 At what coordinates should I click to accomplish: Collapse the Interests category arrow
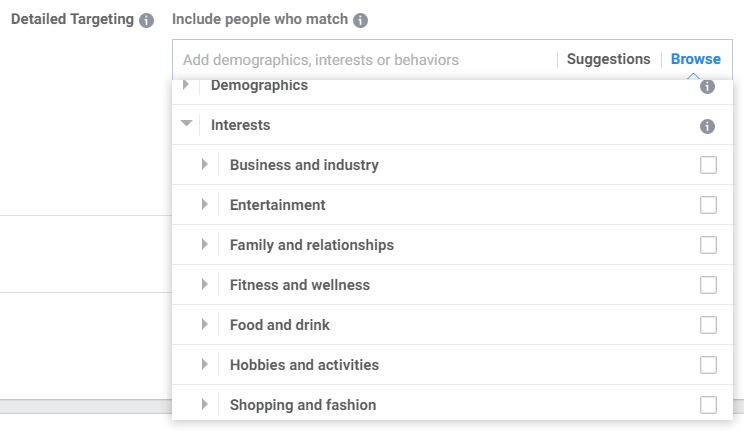pyautogui.click(x=186, y=123)
